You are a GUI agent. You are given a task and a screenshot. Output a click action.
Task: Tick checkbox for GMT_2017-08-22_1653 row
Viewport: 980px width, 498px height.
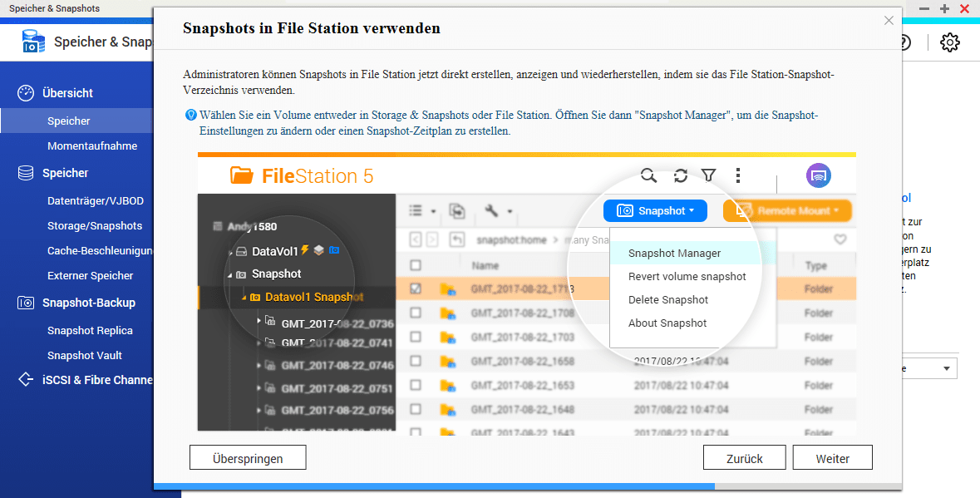pyautogui.click(x=416, y=385)
